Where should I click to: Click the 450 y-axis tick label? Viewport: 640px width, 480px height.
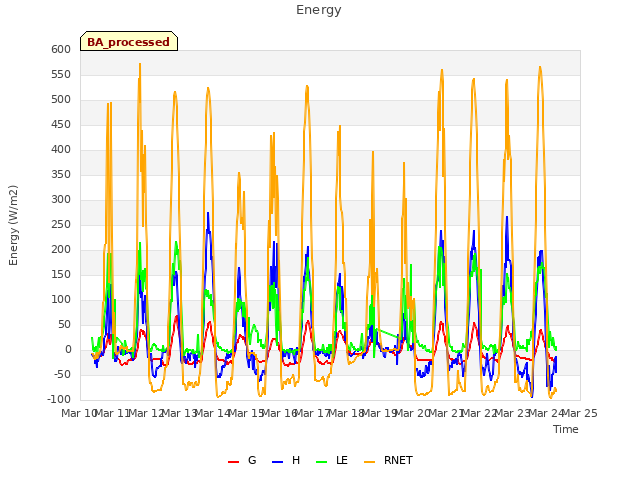[x=61, y=124]
